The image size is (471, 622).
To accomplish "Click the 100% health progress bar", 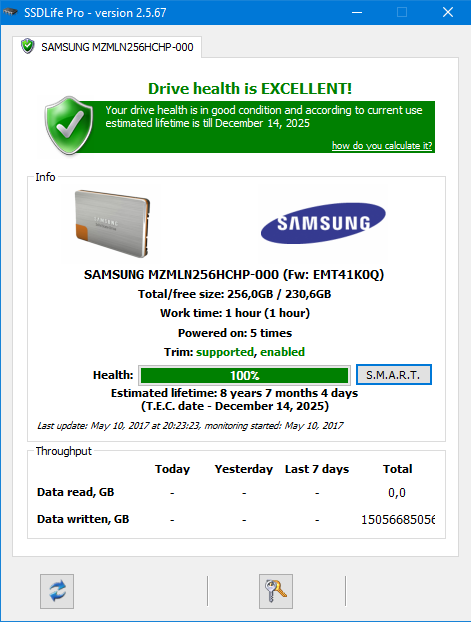I will click(244, 375).
